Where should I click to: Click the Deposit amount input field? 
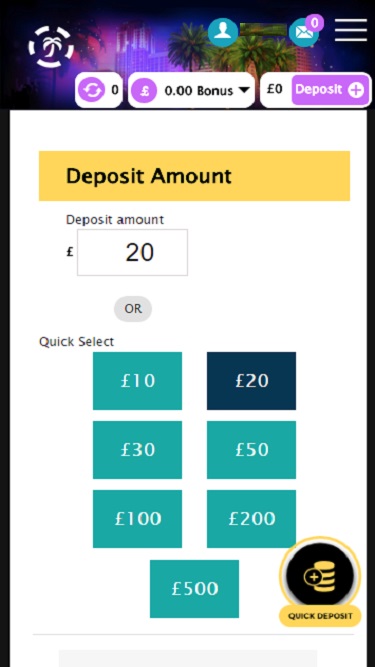click(132, 252)
